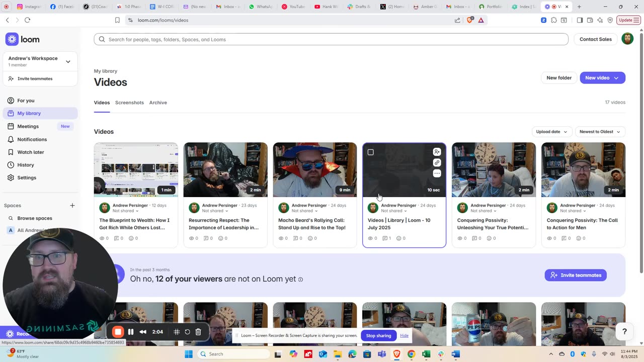Grab the dotted grid handle on recorder bar
Image resolution: width=644 pixels, height=362 pixels.
tap(177, 332)
